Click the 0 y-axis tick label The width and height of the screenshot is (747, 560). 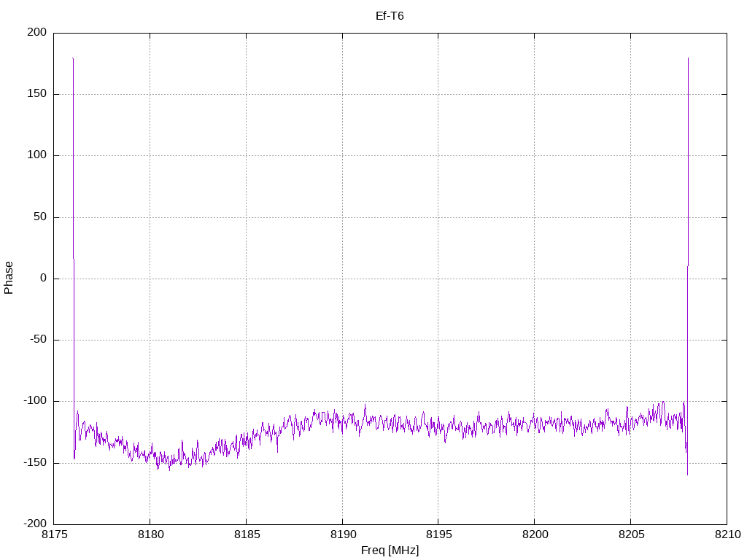[x=44, y=278]
